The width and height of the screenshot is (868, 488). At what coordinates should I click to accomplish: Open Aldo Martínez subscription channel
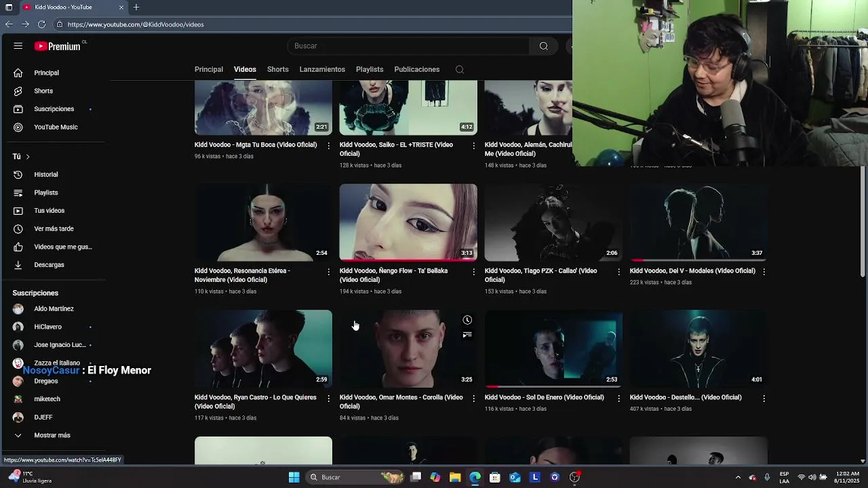pyautogui.click(x=53, y=308)
